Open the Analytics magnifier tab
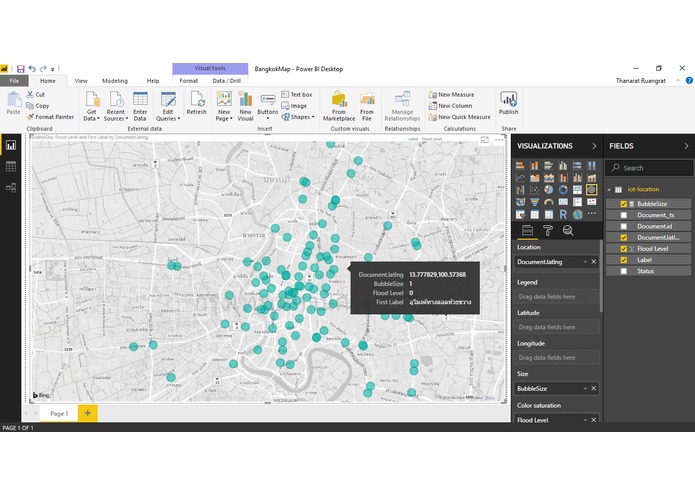This screenshot has height=494, width=695. pyautogui.click(x=568, y=230)
